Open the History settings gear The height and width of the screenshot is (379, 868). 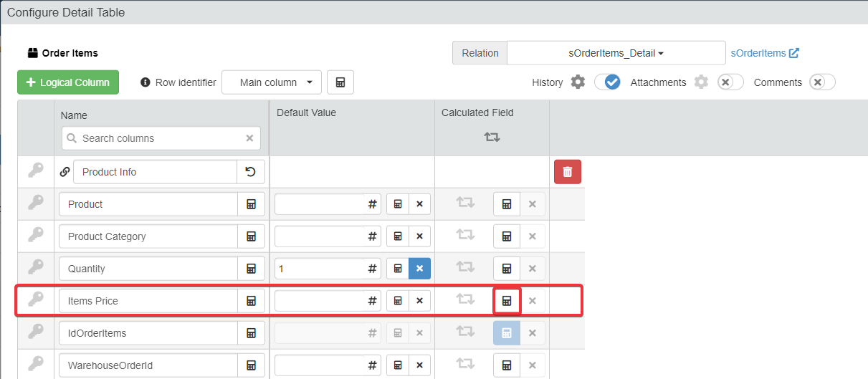pyautogui.click(x=578, y=82)
